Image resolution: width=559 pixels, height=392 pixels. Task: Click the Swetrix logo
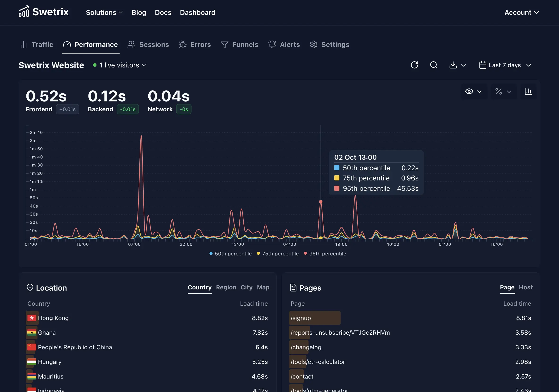(44, 12)
